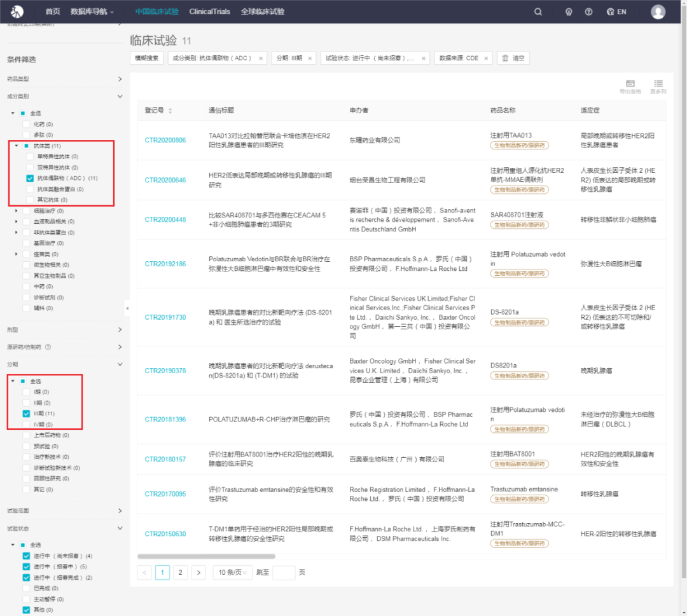
Task: Expand the 细胞治疗 tree node
Action: pyautogui.click(x=16, y=210)
